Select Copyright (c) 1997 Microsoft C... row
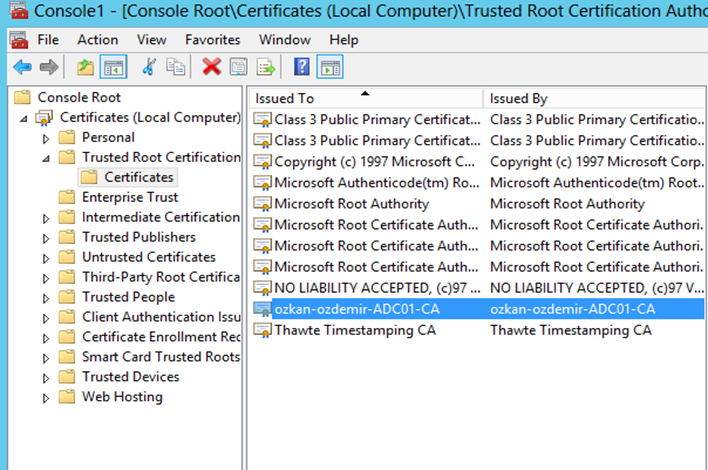Image resolution: width=708 pixels, height=470 pixels. pyautogui.click(x=478, y=162)
